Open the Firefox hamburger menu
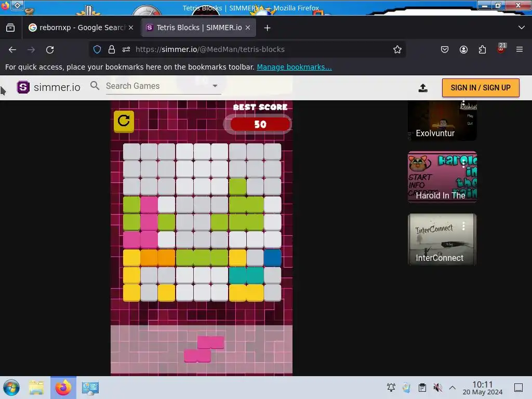Viewport: 532px width, 399px height. [520, 49]
